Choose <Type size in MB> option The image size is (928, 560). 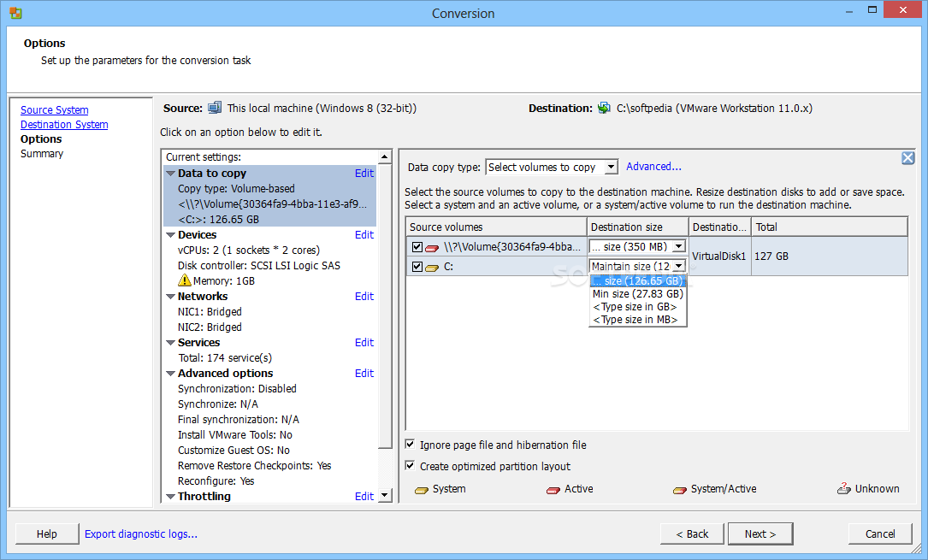pyautogui.click(x=637, y=320)
